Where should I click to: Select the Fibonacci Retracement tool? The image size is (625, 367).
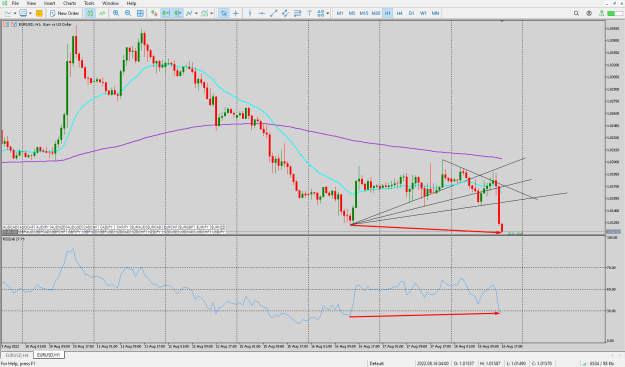pos(297,13)
